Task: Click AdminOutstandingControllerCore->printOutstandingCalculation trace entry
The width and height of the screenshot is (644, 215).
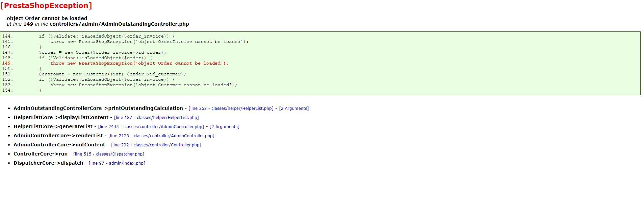Action: [98, 108]
